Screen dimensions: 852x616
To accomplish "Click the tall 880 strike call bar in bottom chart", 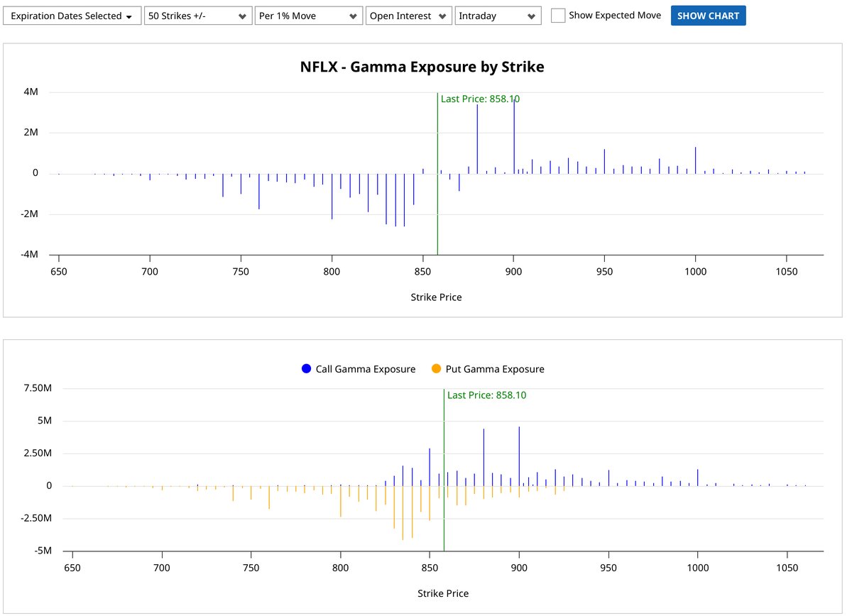I will pos(484,457).
